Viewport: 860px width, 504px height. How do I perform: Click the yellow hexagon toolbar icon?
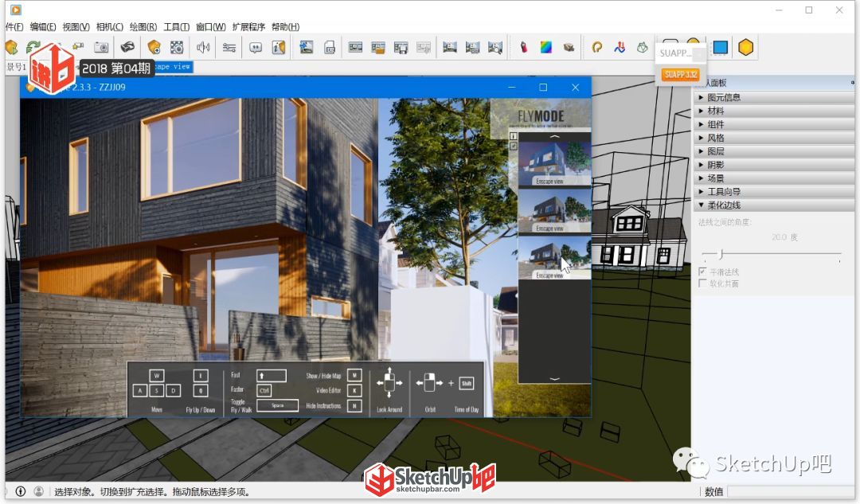[745, 47]
